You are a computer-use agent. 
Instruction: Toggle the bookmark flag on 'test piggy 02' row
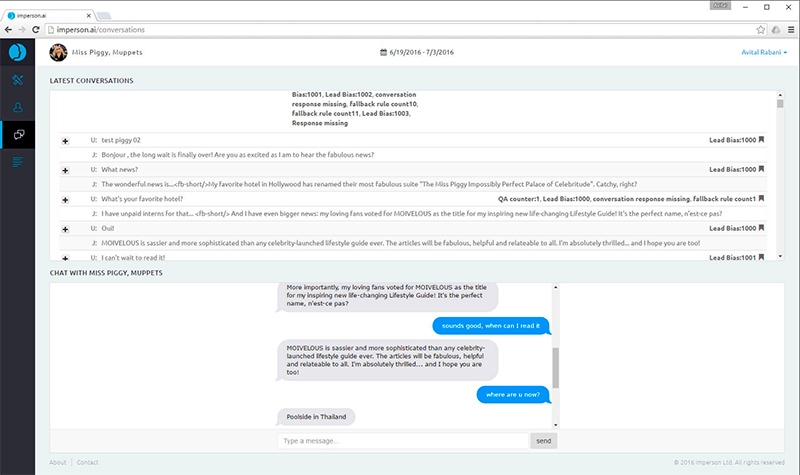(761, 140)
